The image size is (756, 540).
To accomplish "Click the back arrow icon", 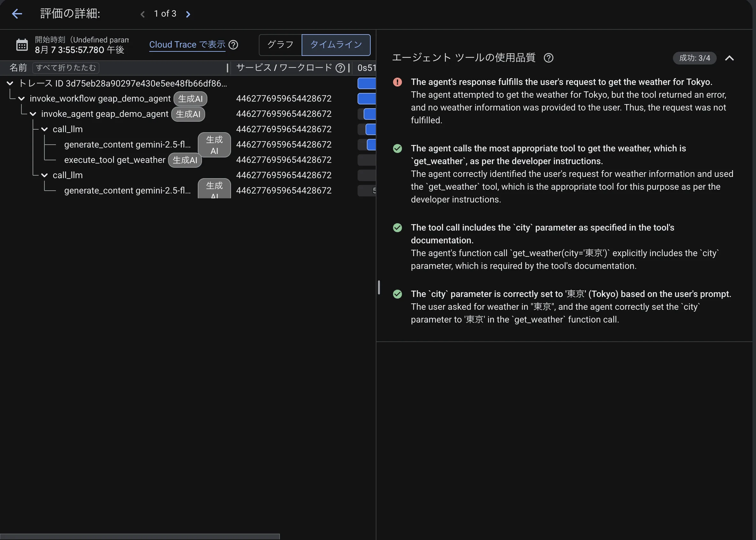I will (x=17, y=14).
